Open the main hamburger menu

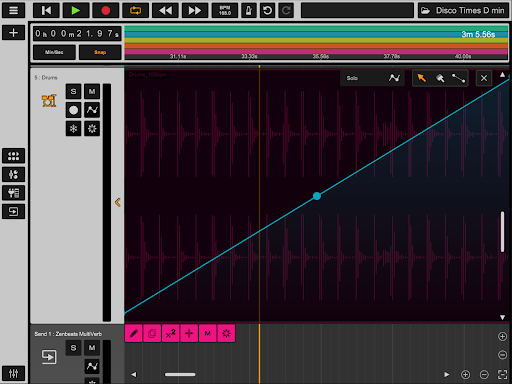pyautogui.click(x=13, y=10)
